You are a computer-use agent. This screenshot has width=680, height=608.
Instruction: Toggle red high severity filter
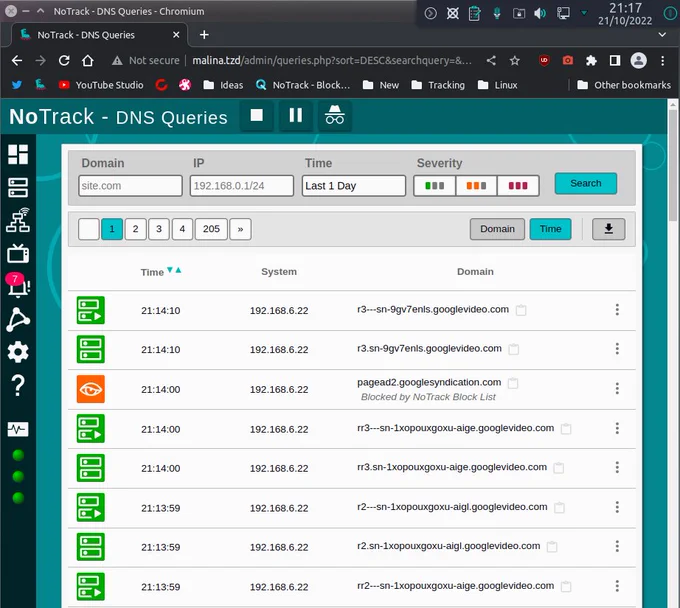click(518, 186)
